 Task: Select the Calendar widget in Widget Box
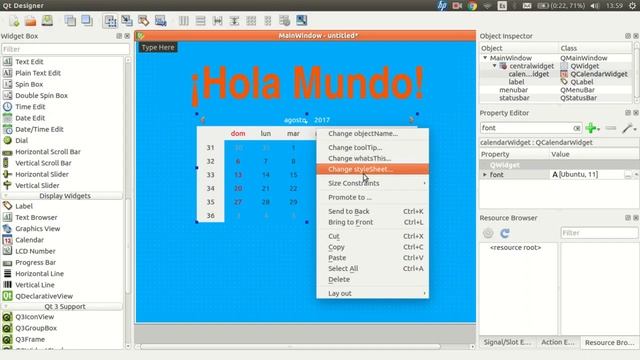[x=29, y=240]
